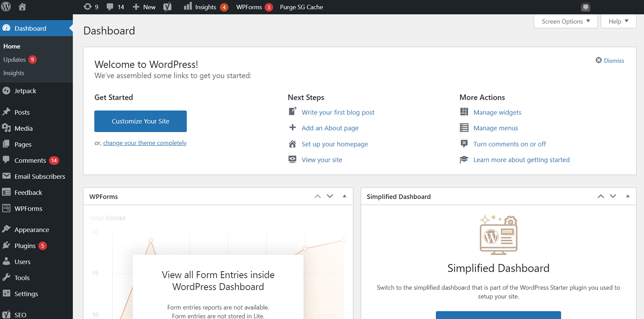Open the Yoast SEO toolbar icon
The height and width of the screenshot is (319, 644).
tap(168, 7)
